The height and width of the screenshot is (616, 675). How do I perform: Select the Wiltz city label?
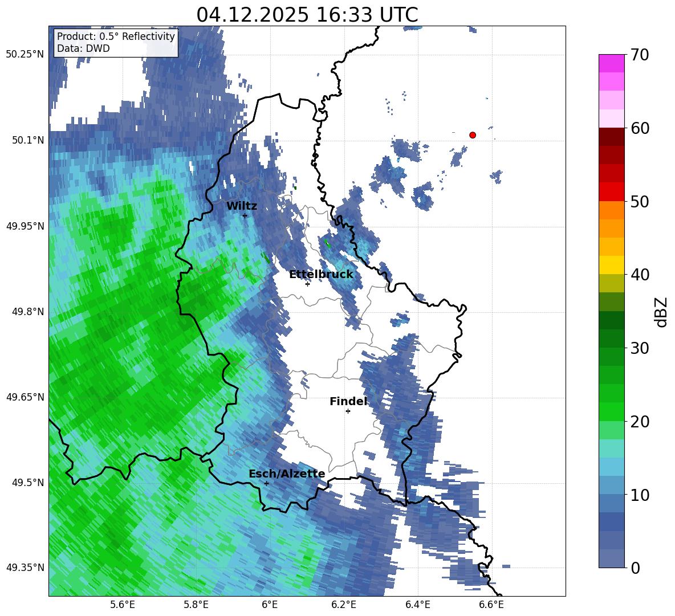coord(242,206)
